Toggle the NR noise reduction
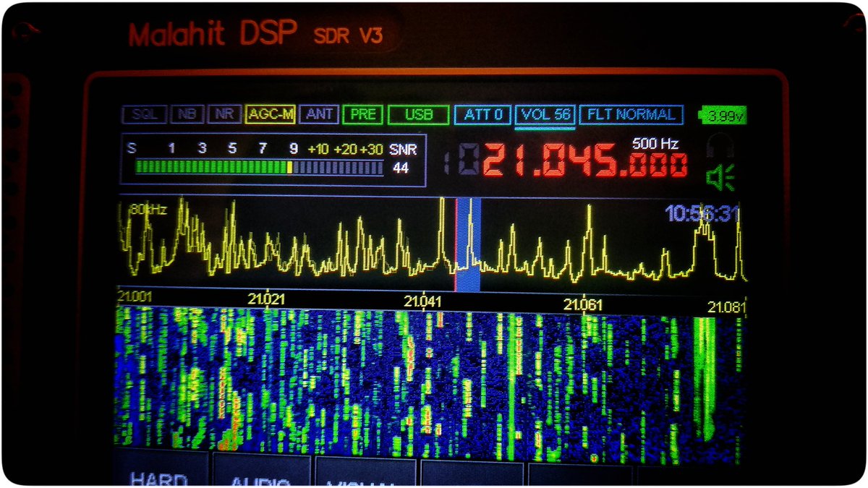 [x=224, y=114]
